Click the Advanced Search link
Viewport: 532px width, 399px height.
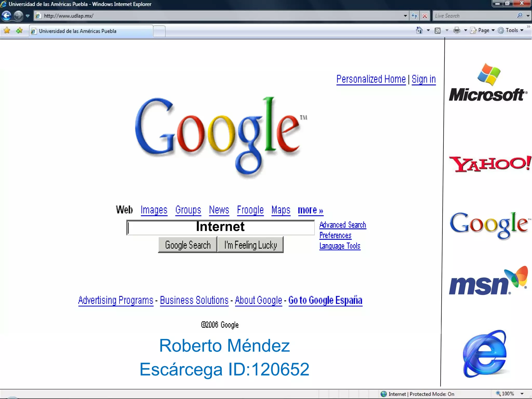(x=342, y=225)
